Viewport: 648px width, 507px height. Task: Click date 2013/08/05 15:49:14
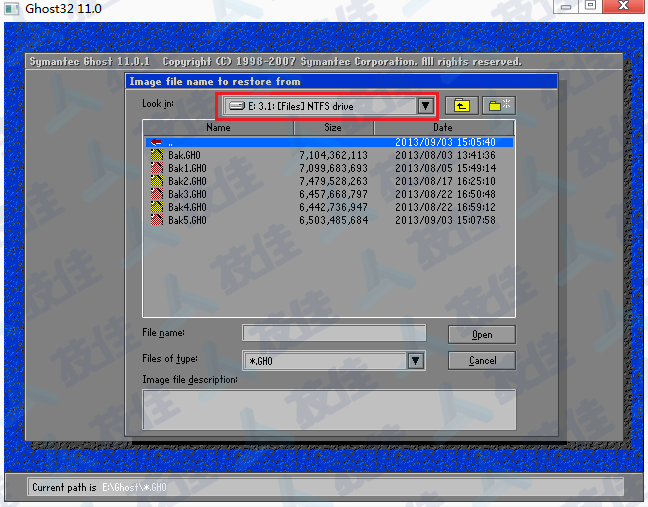click(x=445, y=168)
